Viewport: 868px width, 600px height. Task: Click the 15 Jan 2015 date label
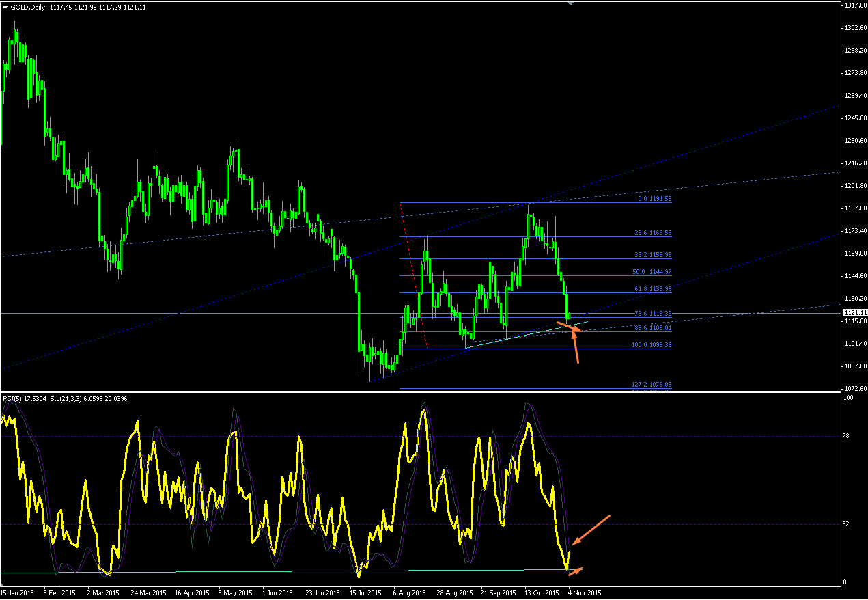click(16, 592)
